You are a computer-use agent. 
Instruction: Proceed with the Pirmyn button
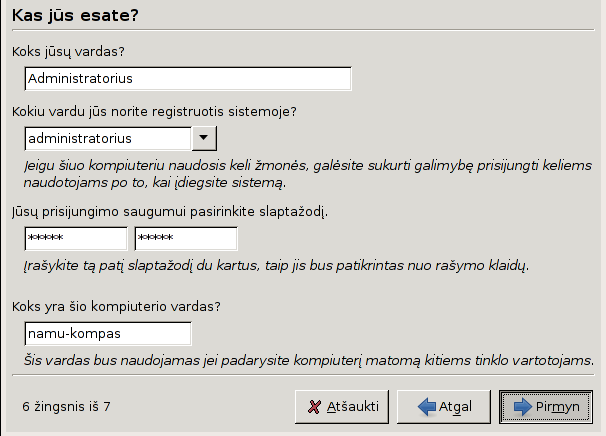pyautogui.click(x=546, y=407)
